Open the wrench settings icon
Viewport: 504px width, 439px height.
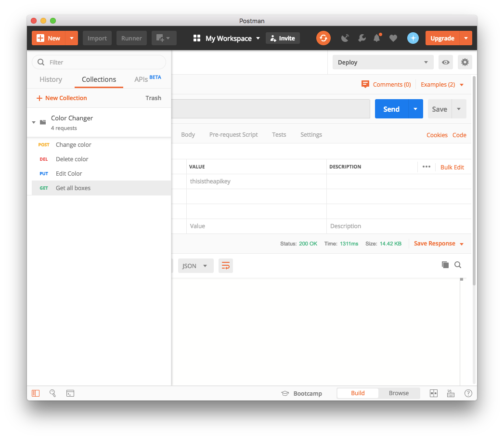coord(362,38)
